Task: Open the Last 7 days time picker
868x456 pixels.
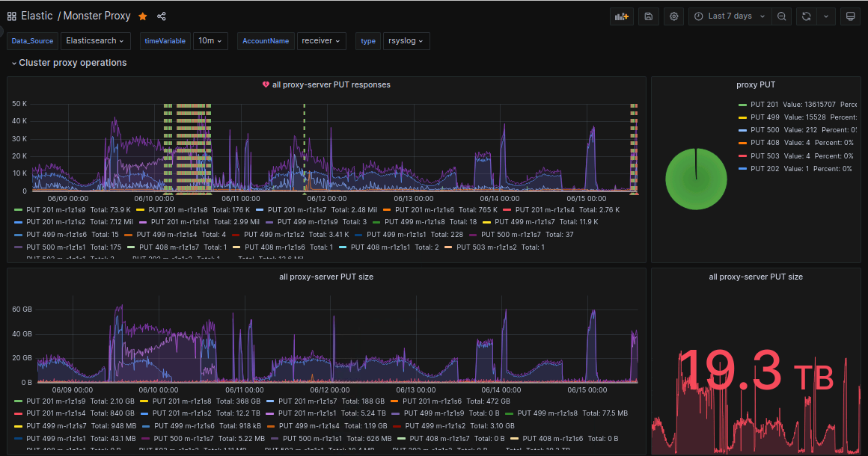Action: pos(730,16)
